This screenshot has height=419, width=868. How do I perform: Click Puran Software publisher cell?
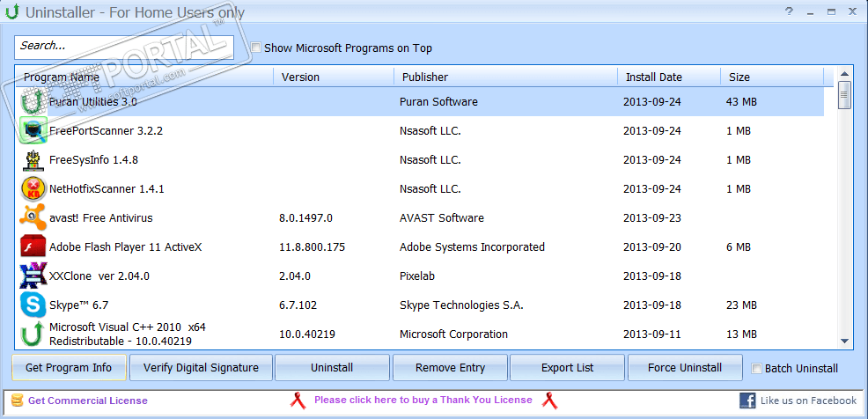tap(438, 102)
